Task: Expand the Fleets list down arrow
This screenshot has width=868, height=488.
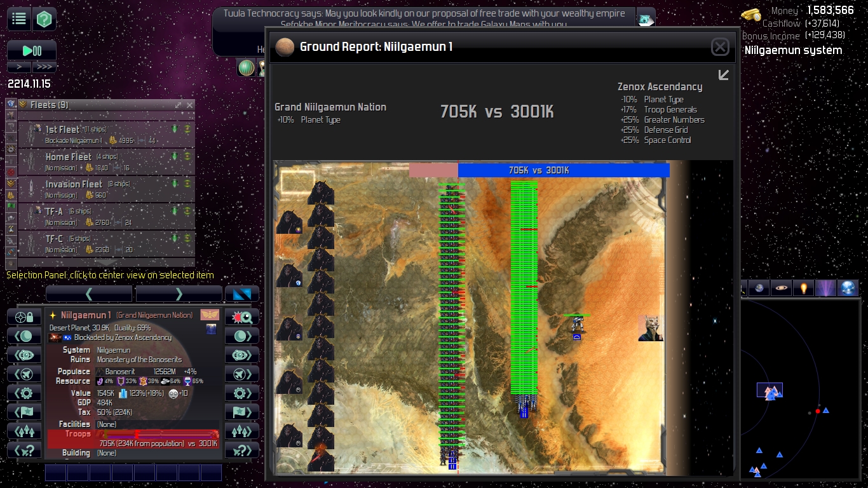Action: (106, 262)
